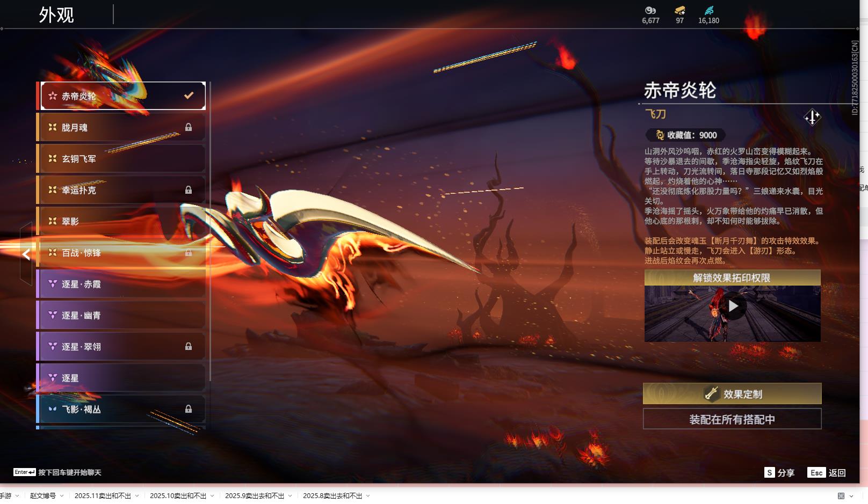Click the gold bar currency icon

(x=679, y=10)
